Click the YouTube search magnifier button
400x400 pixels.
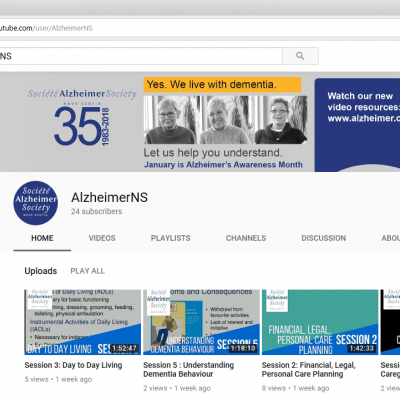click(x=300, y=56)
